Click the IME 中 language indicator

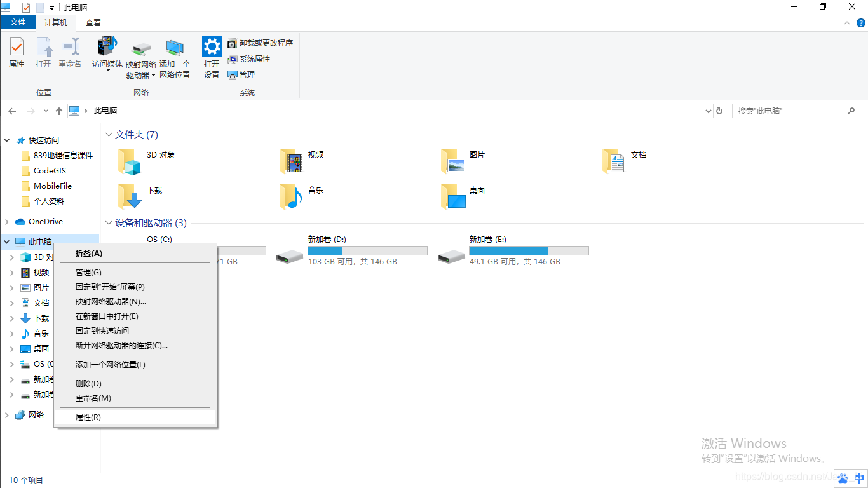[x=859, y=479]
